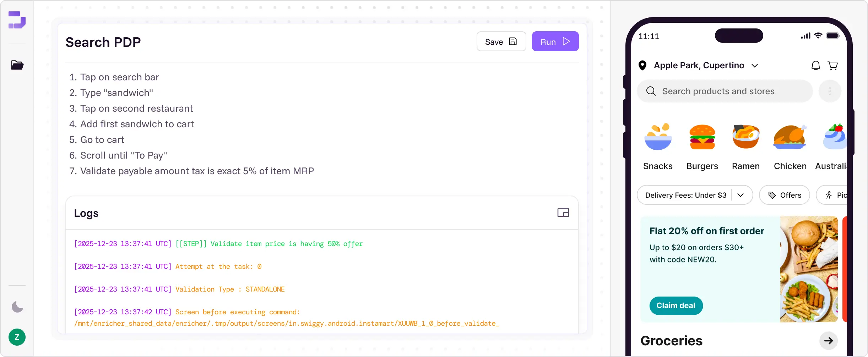Toggle the Logs picture-in-picture view icon
The height and width of the screenshot is (357, 868).
coord(563,213)
